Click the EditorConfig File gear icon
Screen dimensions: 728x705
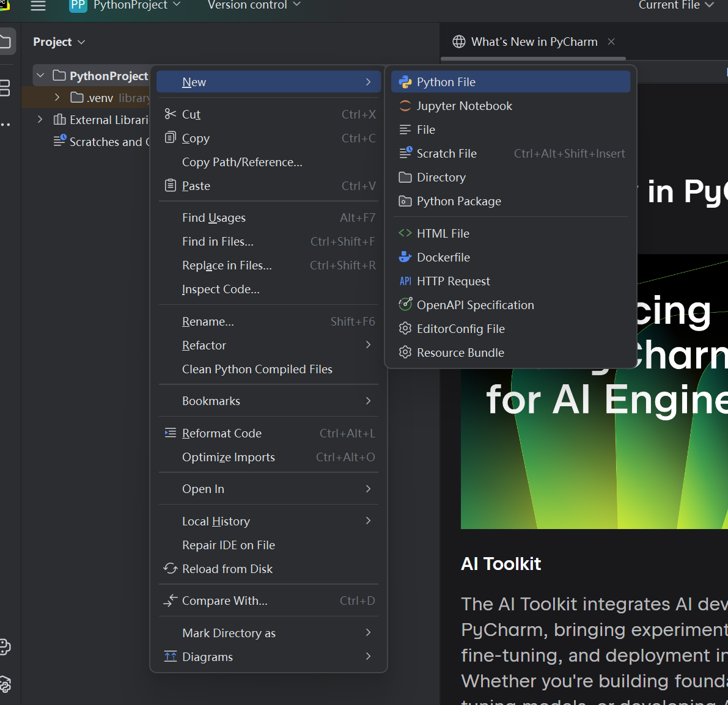tap(405, 329)
